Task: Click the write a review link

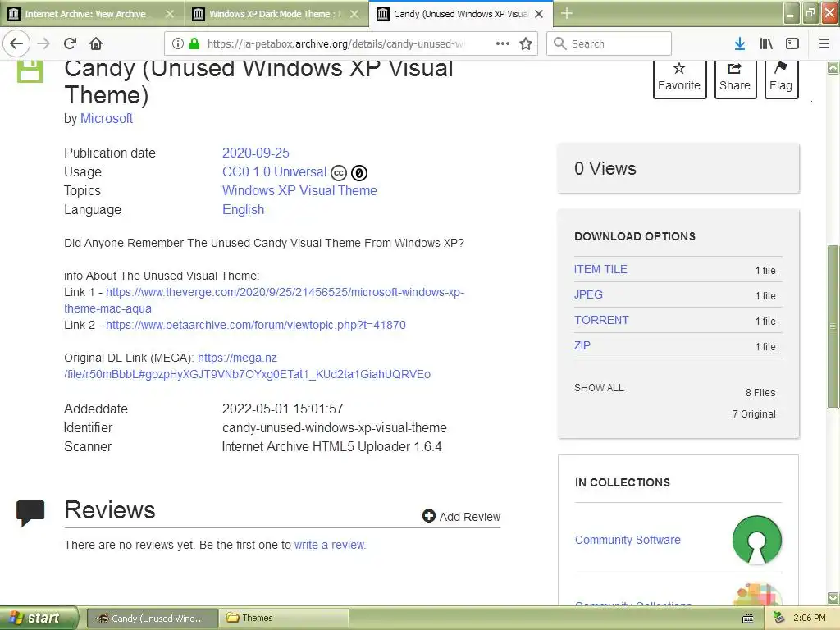Action: [330, 545]
